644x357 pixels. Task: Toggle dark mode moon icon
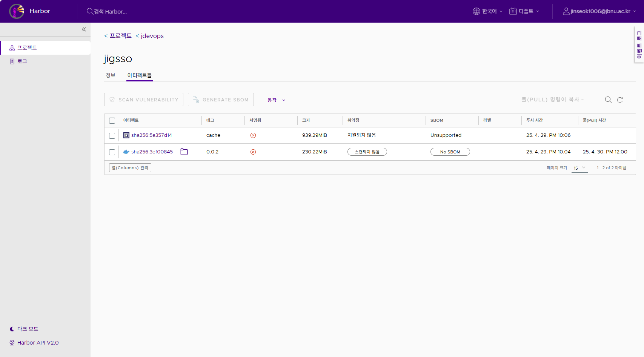[12, 329]
